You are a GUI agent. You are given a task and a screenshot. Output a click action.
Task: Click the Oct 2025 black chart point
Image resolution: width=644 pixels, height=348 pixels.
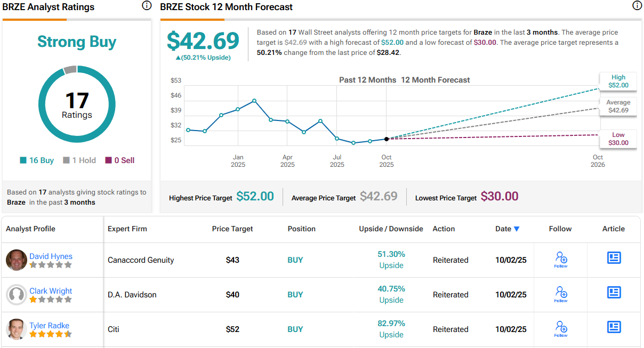point(387,139)
